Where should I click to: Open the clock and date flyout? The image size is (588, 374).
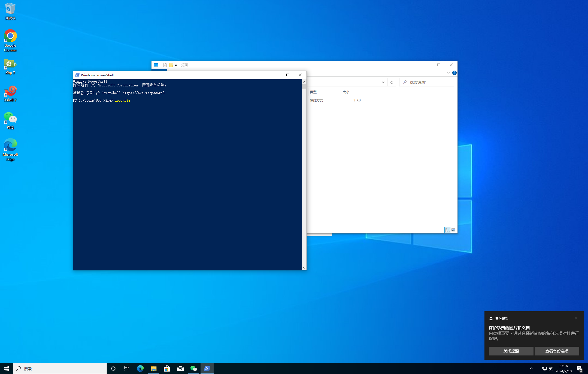click(563, 369)
